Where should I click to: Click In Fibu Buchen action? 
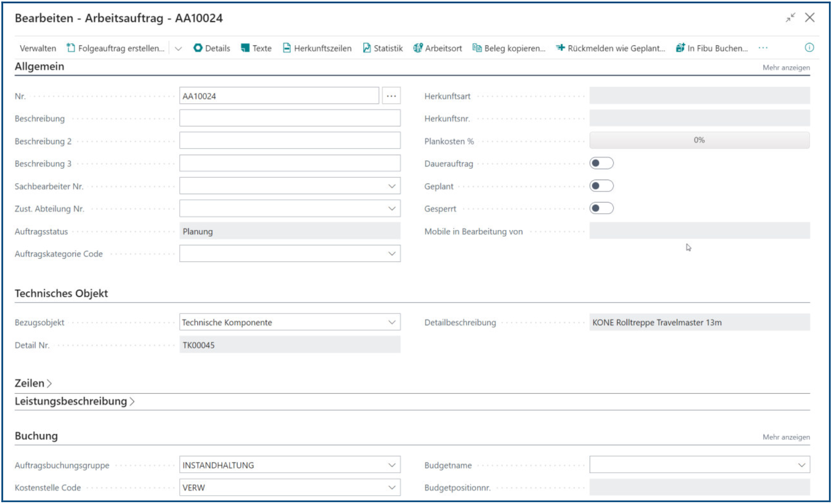[x=712, y=48]
